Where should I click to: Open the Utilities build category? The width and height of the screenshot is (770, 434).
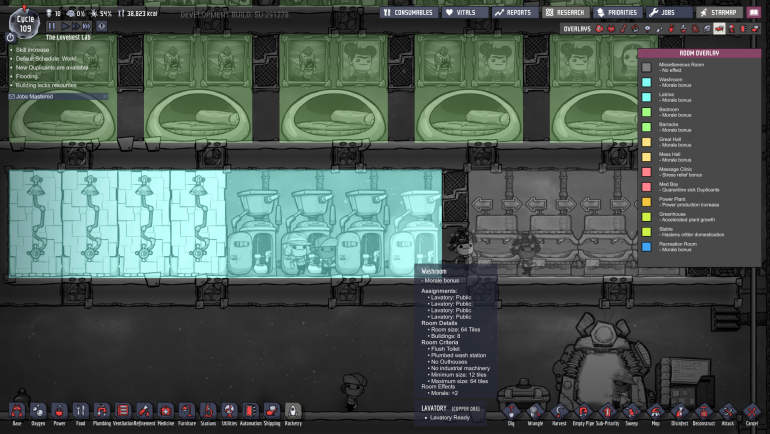coord(229,411)
